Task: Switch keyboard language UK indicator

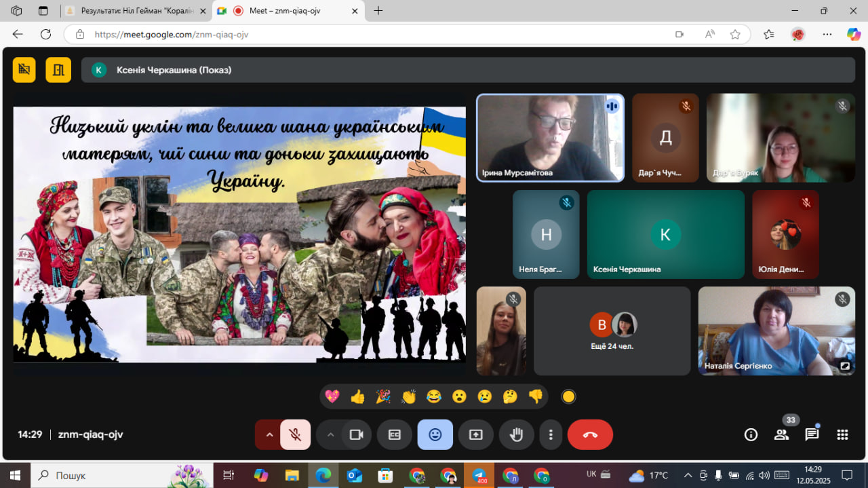Action: point(591,474)
